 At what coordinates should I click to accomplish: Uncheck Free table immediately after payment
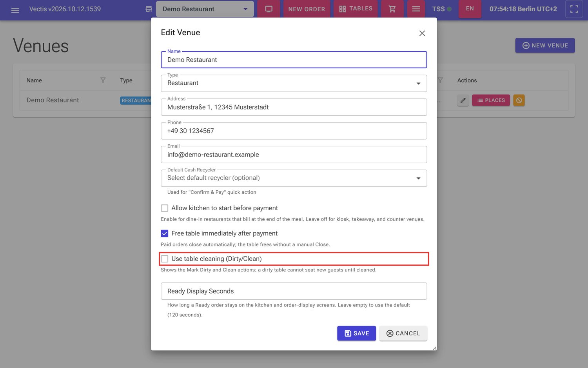pos(165,233)
